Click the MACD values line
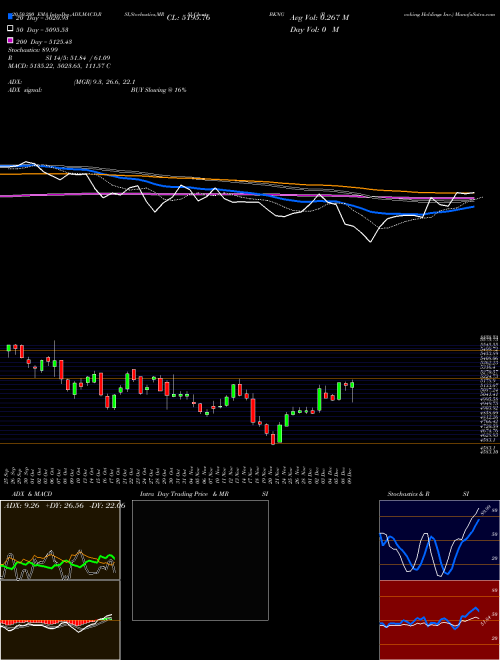500x660 pixels. pyautogui.click(x=59, y=66)
